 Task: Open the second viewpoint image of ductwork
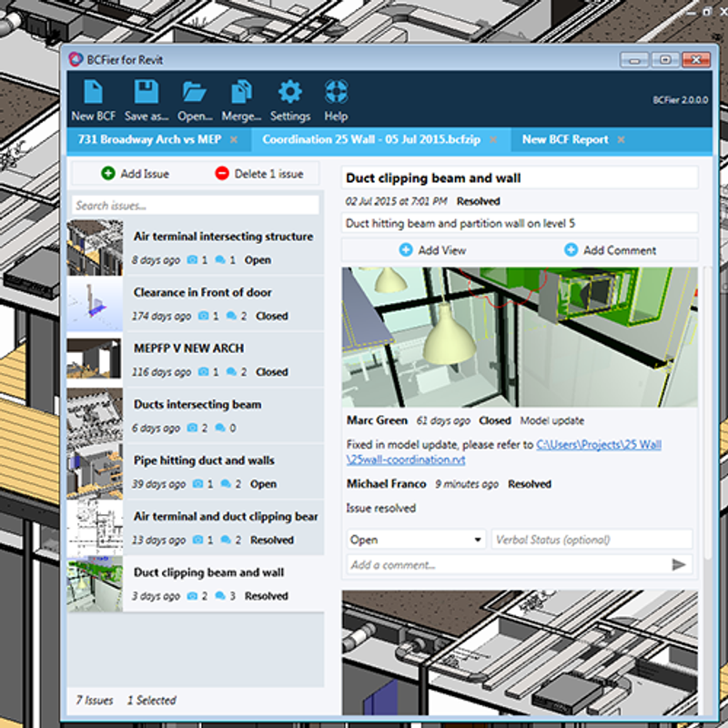[x=520, y=652]
